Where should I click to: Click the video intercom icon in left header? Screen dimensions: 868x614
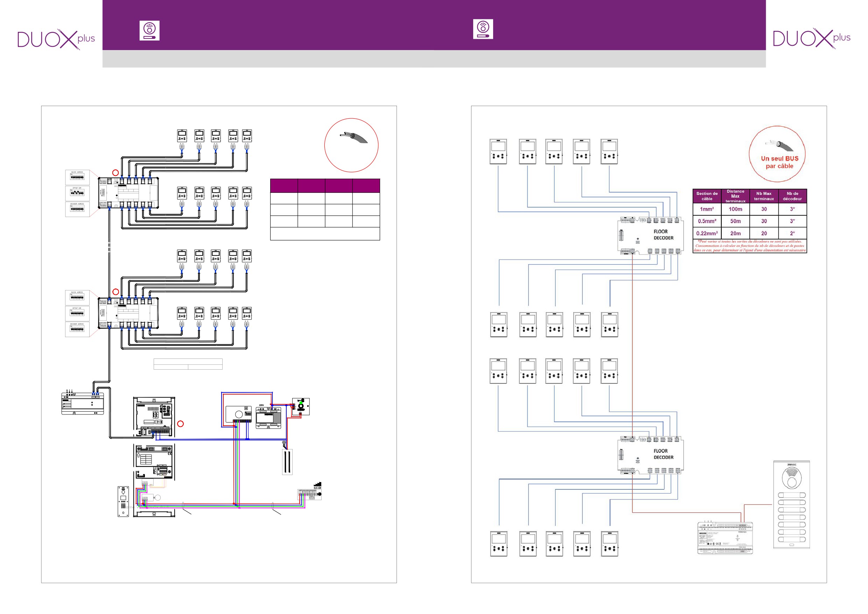tap(149, 30)
